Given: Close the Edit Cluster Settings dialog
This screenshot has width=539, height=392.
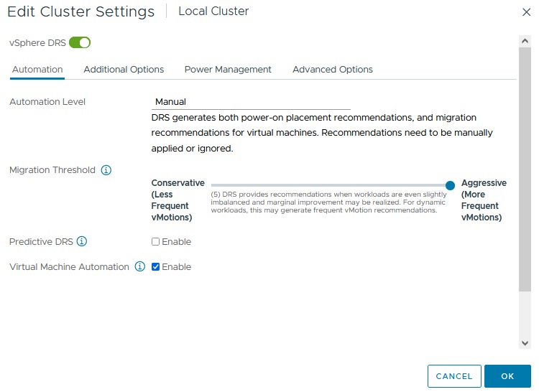Looking at the screenshot, I should [526, 11].
